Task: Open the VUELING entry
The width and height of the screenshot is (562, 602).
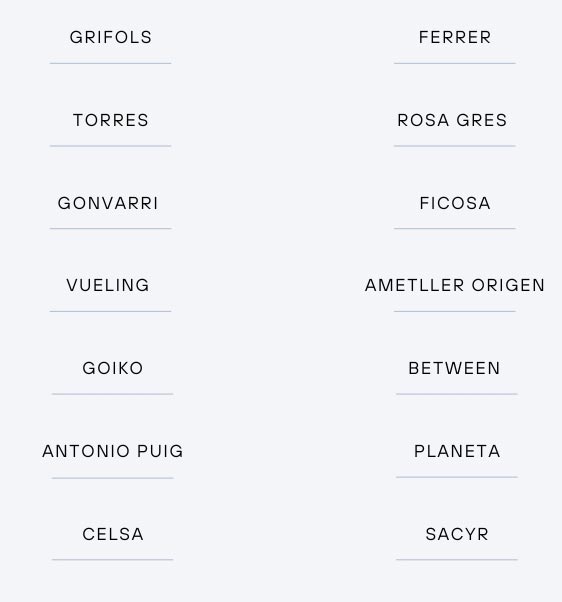Action: (108, 285)
